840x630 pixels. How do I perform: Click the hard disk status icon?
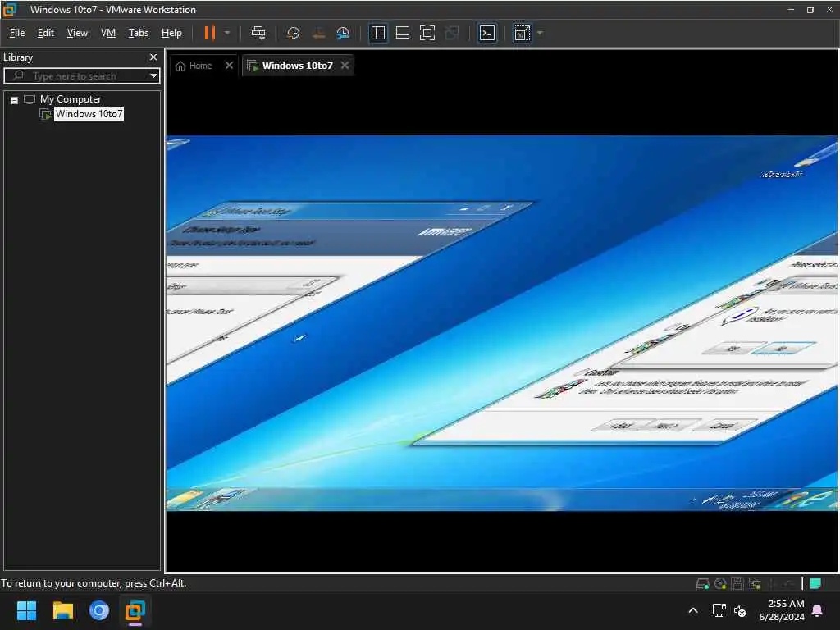(702, 584)
